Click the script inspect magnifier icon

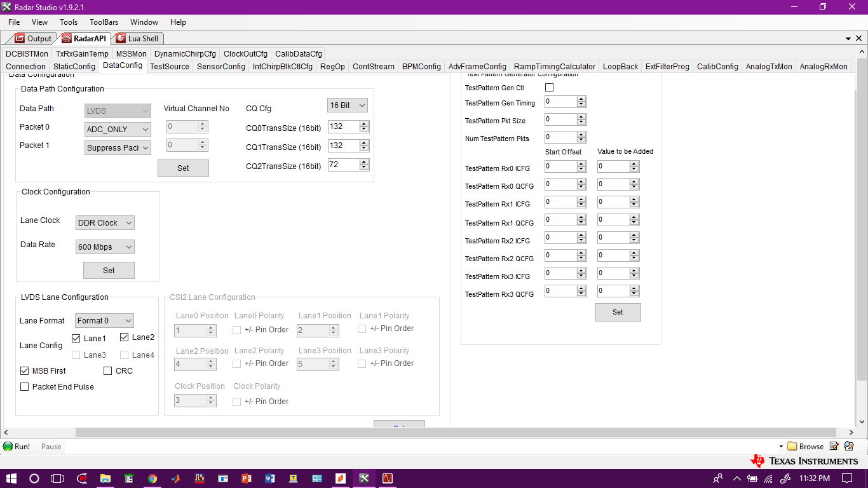click(x=849, y=446)
